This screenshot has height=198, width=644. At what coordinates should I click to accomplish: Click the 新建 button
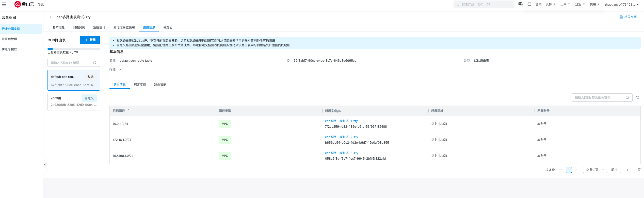tap(90, 40)
